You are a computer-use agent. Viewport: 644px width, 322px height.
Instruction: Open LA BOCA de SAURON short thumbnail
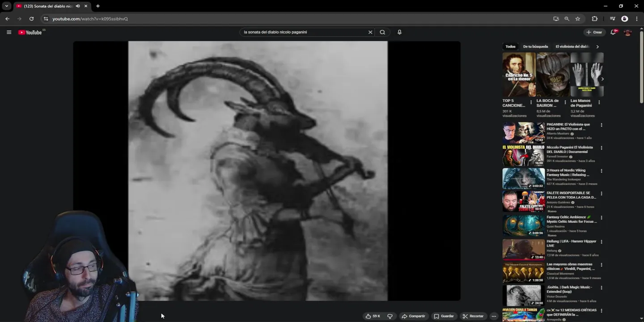(x=553, y=75)
